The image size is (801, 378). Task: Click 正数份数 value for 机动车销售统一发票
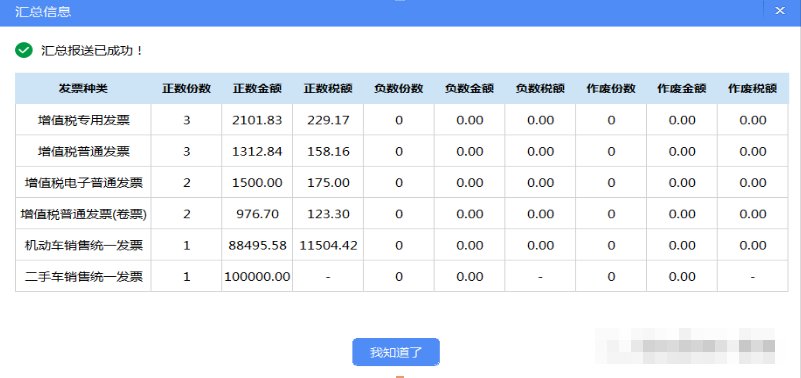(x=186, y=246)
